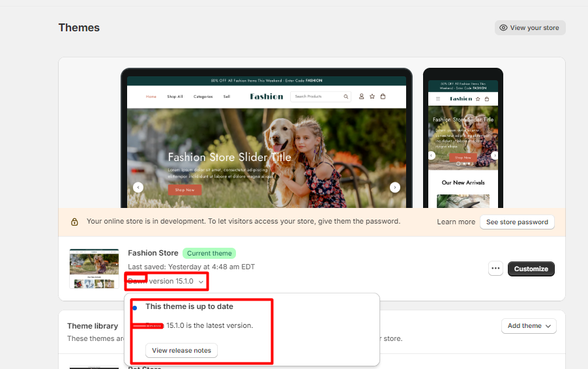Click the previous slide arrow in mobile preview
588x369 pixels.
pos(432,155)
